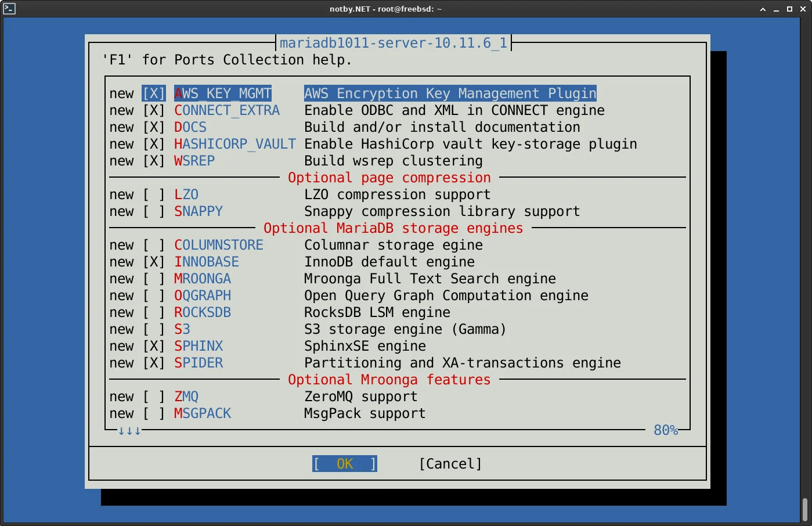This screenshot has width=812, height=526.
Task: Click 'ZeroMQ support' description
Action: 361,397
